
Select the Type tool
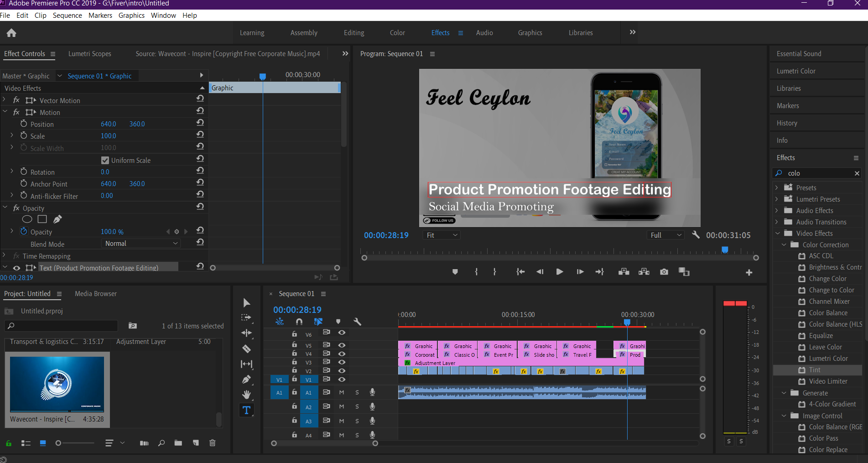(246, 410)
